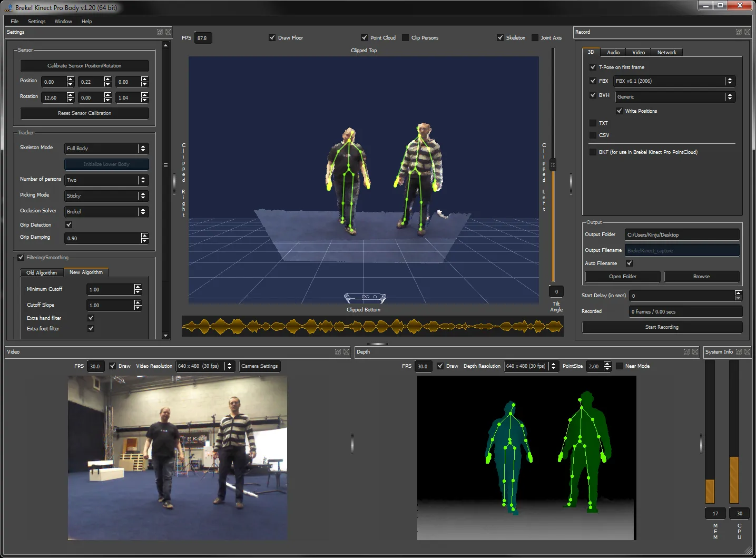756x558 pixels.
Task: Click Reset Sensor Calibration button
Action: click(84, 113)
